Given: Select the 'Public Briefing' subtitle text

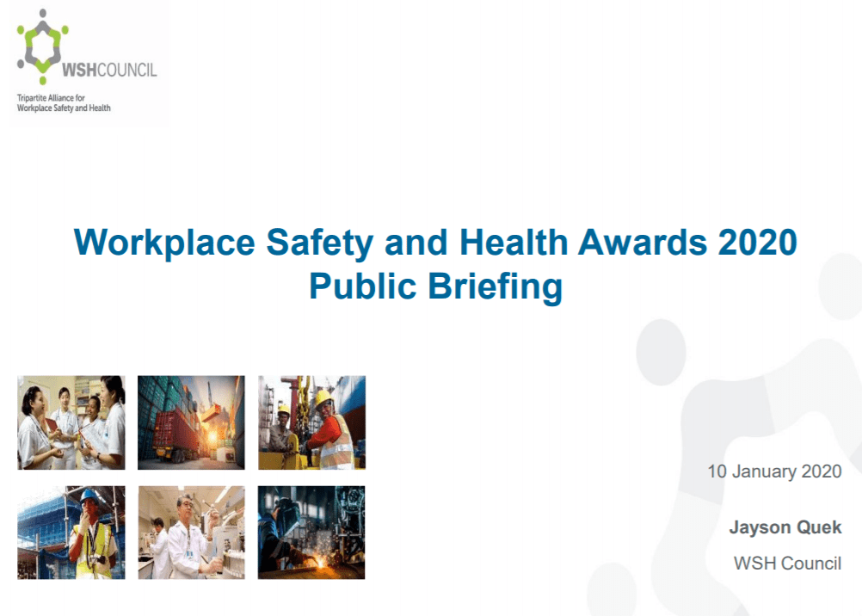Looking at the screenshot, I should tap(435, 286).
